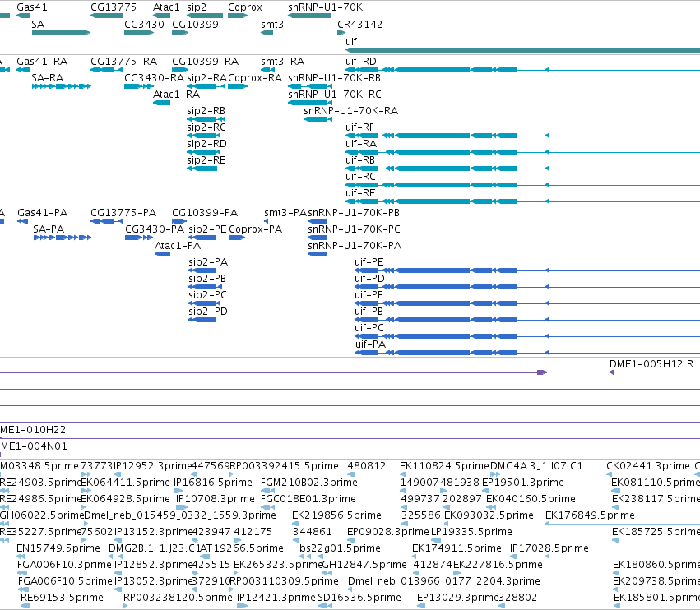Click transcript Atac1-RA label
700x610 pixels.
[x=176, y=95]
